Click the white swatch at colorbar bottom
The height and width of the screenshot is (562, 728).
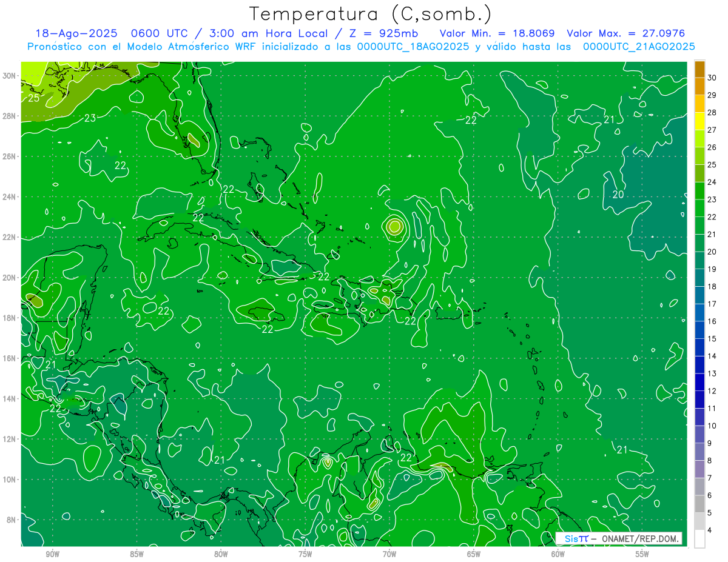tap(699, 539)
